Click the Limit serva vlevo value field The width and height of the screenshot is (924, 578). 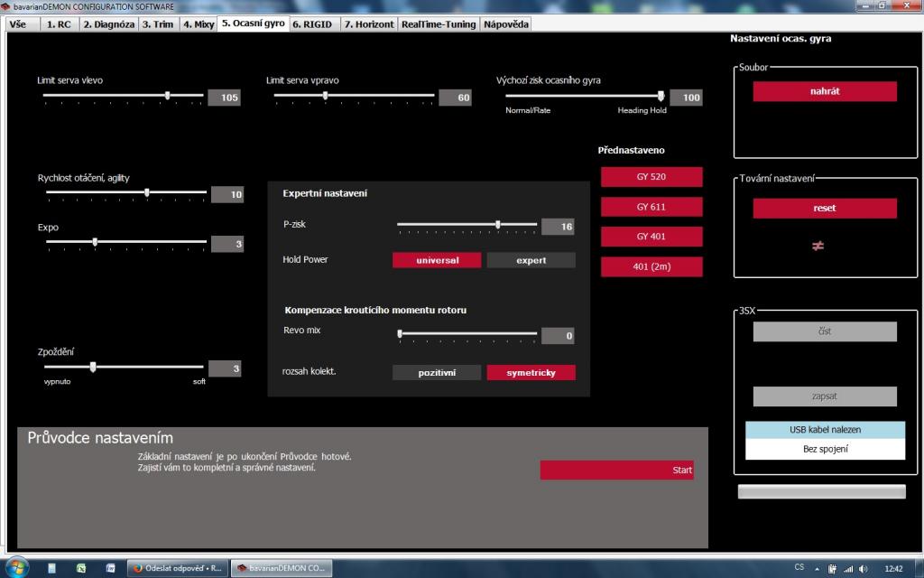(224, 98)
